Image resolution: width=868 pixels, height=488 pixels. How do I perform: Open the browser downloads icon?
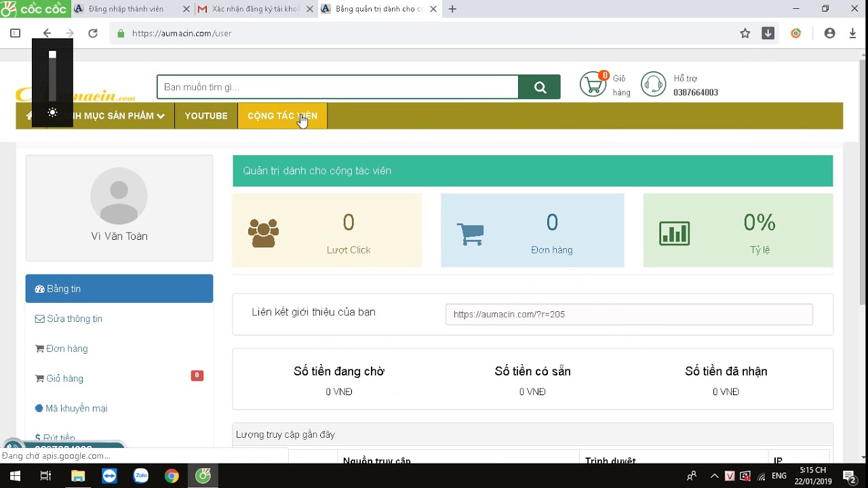click(x=853, y=33)
